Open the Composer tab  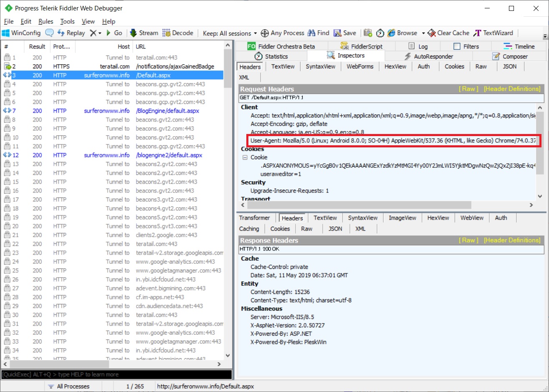(510, 56)
